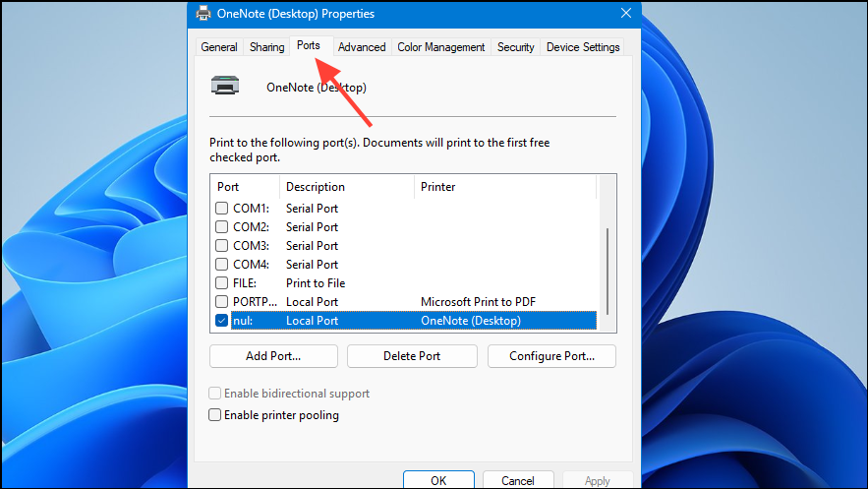Open the Sharing tab

[266, 47]
